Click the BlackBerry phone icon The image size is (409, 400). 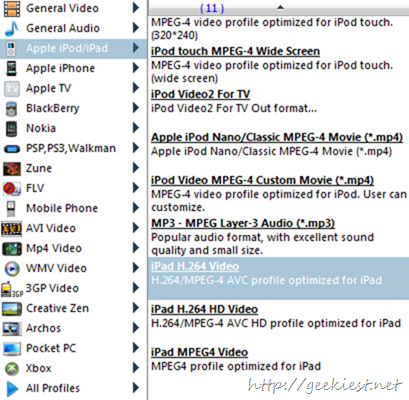point(12,109)
